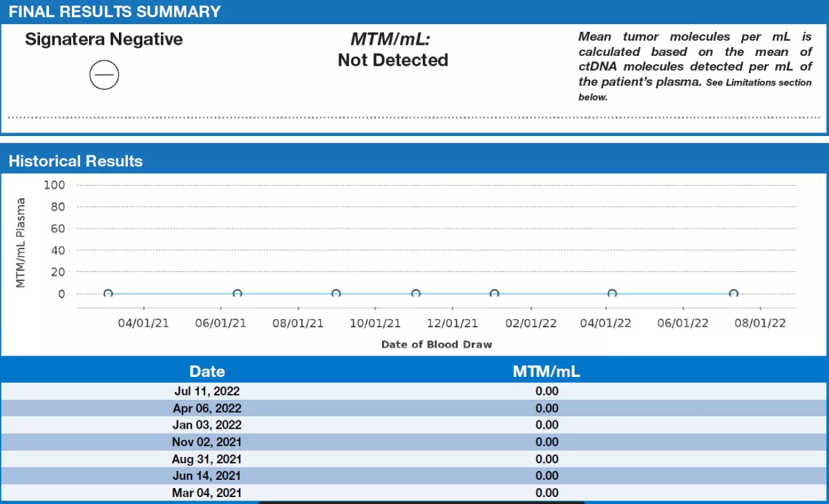Select the Jun 2021 data point on chart
829x504 pixels.
[237, 293]
